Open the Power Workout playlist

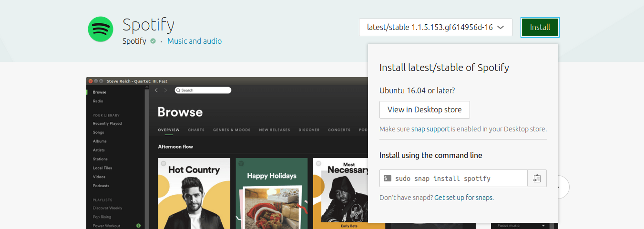click(106, 226)
